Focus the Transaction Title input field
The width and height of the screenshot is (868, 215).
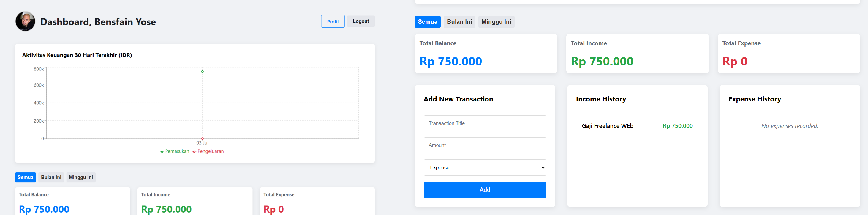pos(485,123)
